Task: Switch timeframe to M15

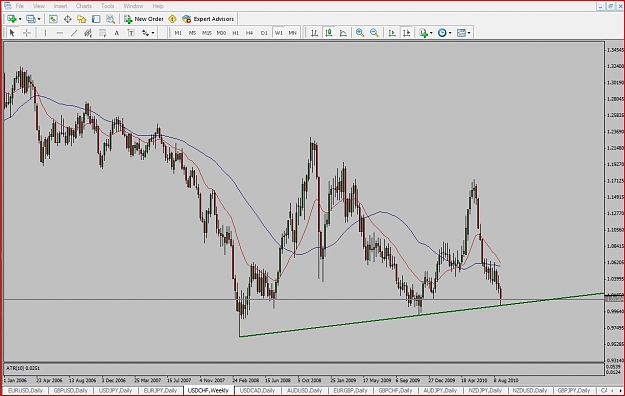Action: tap(206, 33)
